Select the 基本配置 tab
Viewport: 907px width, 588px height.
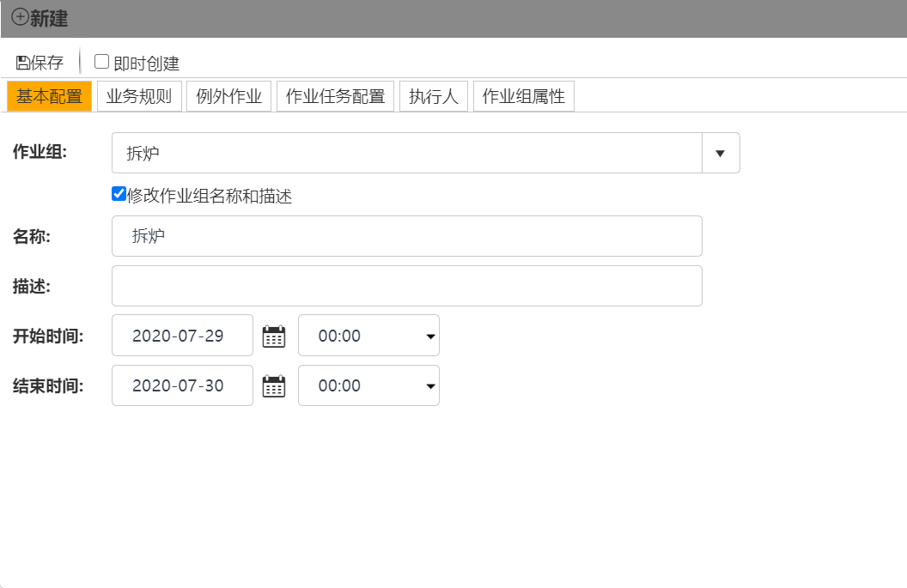pos(49,96)
